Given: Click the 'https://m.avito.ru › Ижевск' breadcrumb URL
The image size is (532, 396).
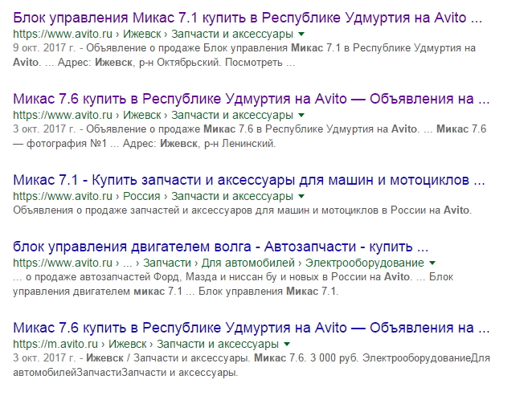Looking at the screenshot, I should coord(146,344).
